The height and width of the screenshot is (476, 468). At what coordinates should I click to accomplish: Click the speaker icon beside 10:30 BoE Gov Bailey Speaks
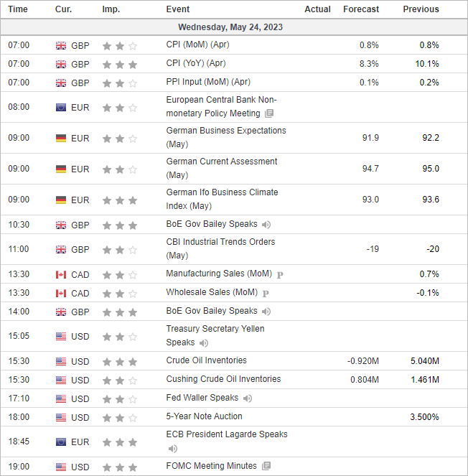coord(266,225)
